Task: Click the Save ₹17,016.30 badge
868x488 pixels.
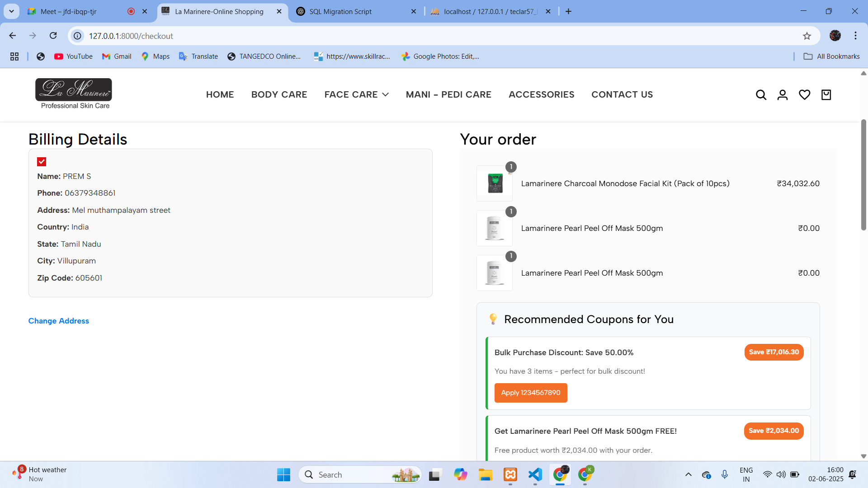Action: [x=774, y=352]
